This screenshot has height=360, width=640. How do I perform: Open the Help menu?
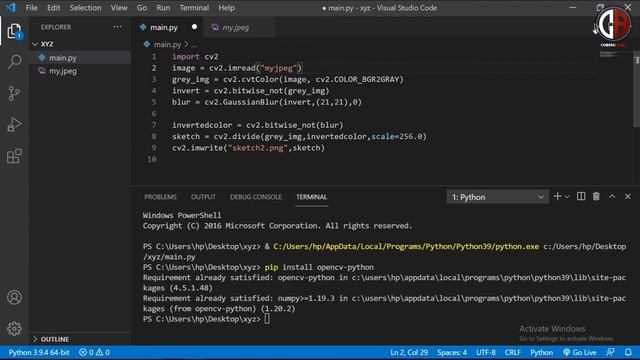tap(226, 8)
